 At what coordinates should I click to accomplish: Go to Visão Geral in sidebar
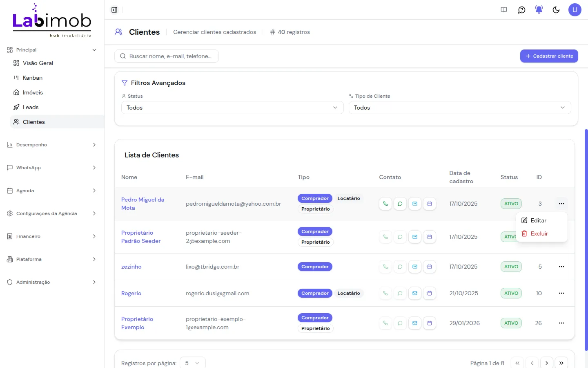[57, 63]
